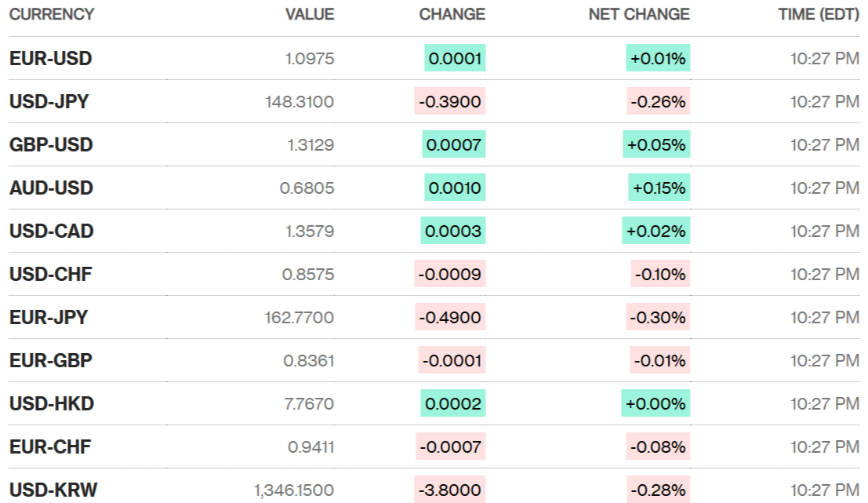The height and width of the screenshot is (503, 868).
Task: Click the USD-CAD currency pair
Action: (51, 231)
